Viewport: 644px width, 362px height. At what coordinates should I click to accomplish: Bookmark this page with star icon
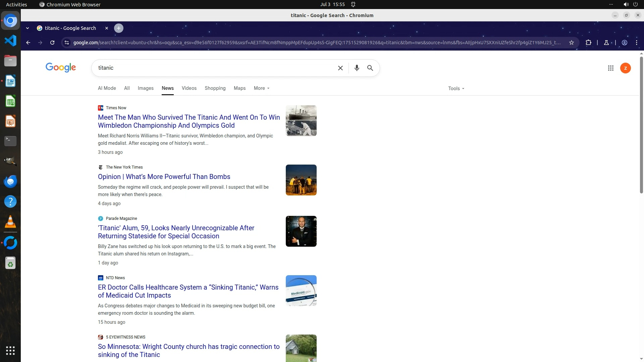pos(572,43)
